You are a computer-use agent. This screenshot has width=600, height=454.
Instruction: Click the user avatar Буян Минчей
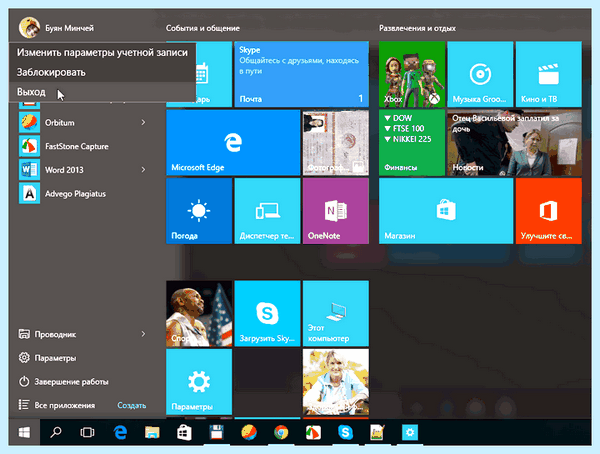click(x=29, y=28)
